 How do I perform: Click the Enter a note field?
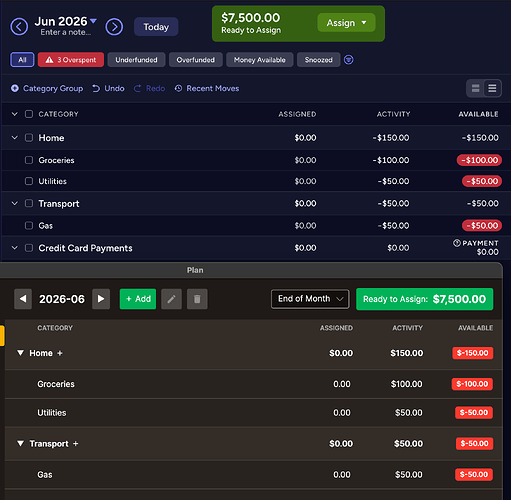point(65,33)
